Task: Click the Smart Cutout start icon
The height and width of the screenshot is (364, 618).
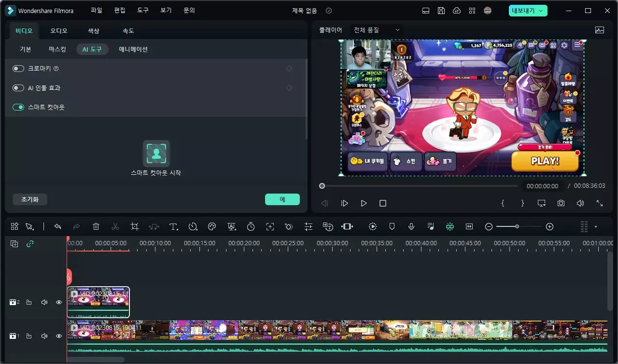Action: click(x=156, y=154)
